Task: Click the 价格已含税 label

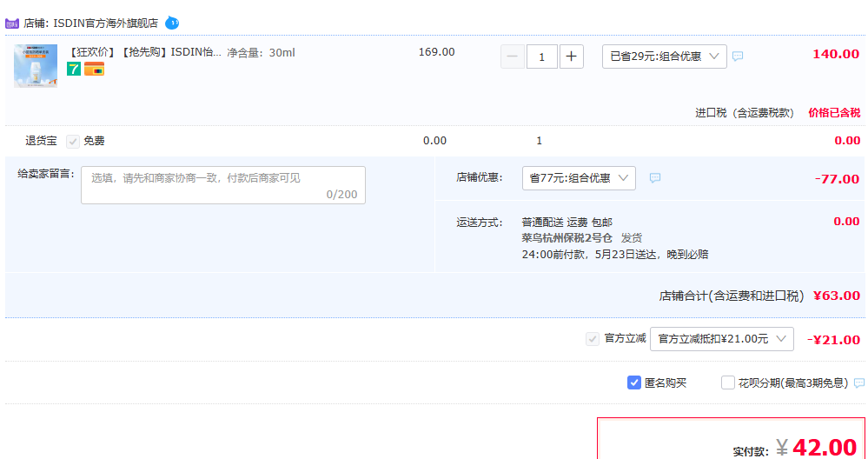Action: tap(834, 113)
